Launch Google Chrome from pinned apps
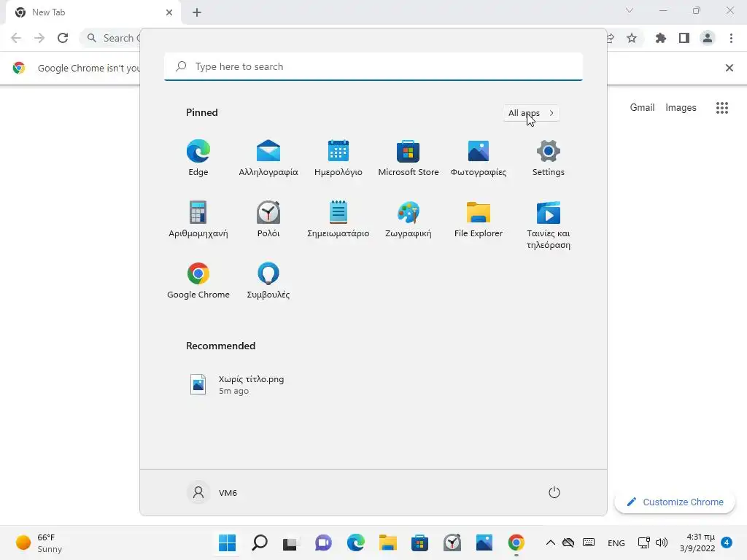 pyautogui.click(x=198, y=281)
